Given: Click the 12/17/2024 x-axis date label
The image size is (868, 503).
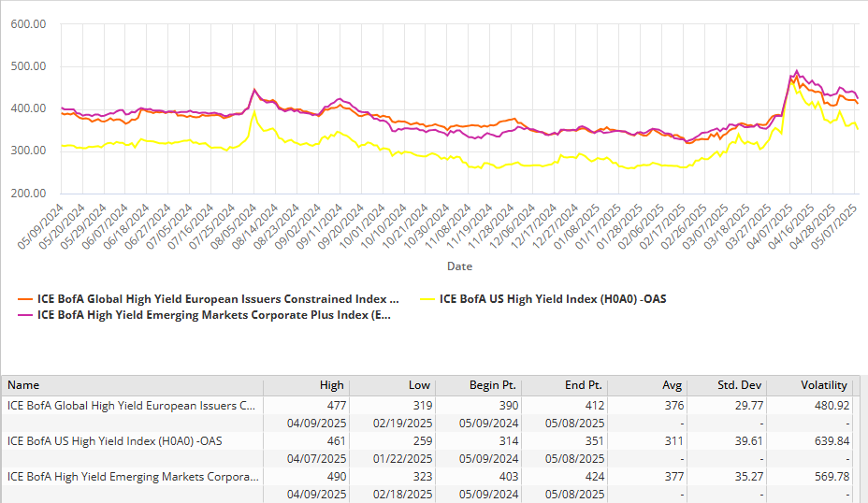Looking at the screenshot, I should [x=534, y=227].
